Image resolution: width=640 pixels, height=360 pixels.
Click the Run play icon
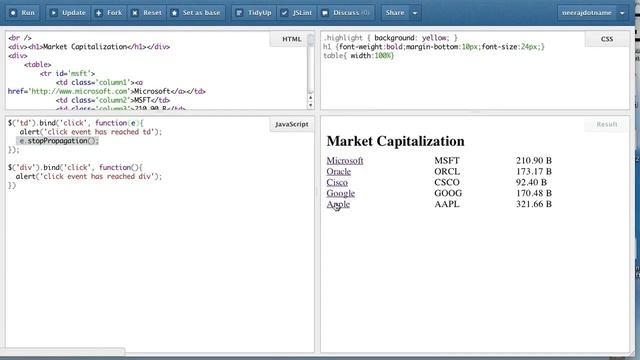pyautogui.click(x=13, y=13)
